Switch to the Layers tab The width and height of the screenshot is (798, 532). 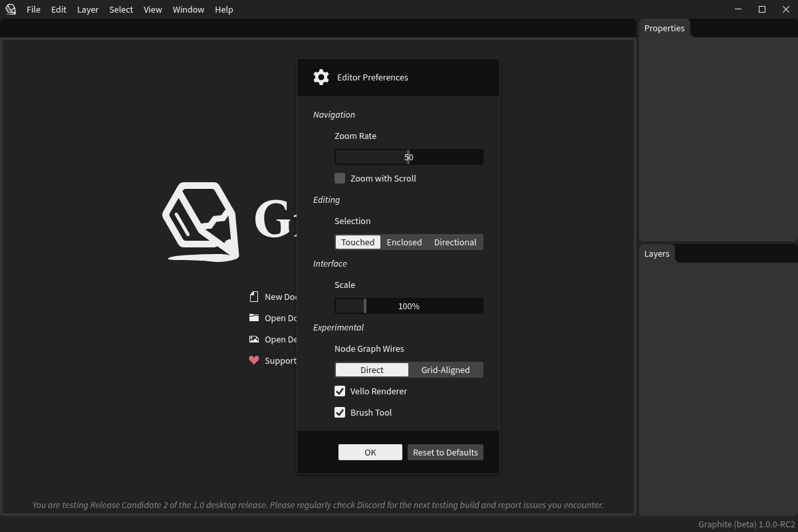(x=656, y=253)
